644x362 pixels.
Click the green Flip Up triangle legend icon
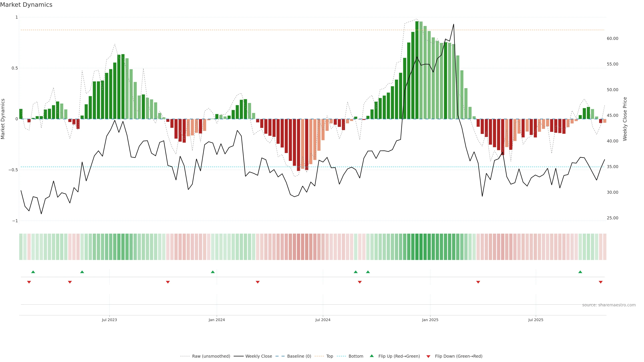(372, 356)
